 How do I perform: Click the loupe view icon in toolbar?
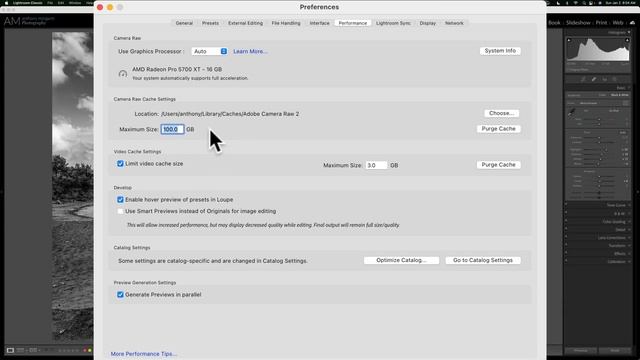pos(10,350)
